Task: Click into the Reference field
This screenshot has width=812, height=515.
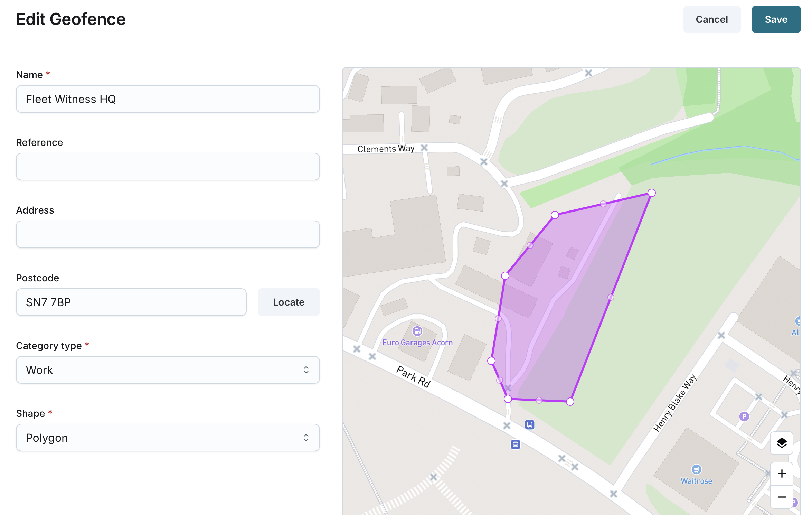Action: pos(168,167)
